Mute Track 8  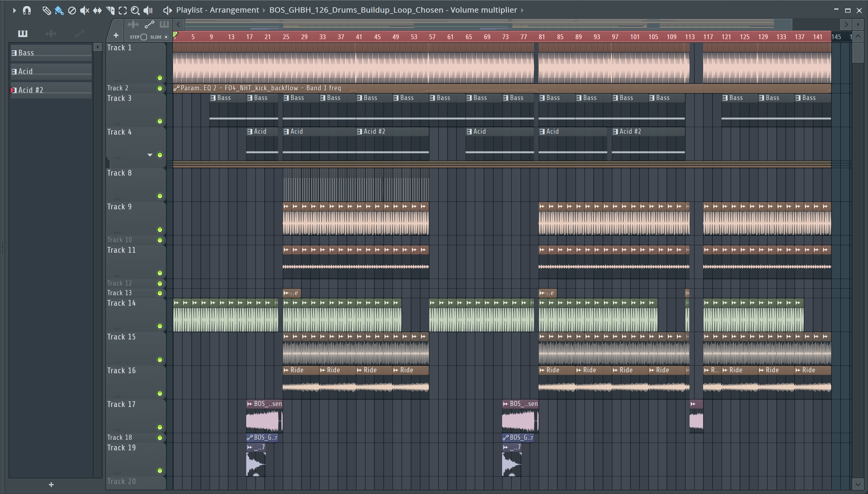[x=160, y=196]
